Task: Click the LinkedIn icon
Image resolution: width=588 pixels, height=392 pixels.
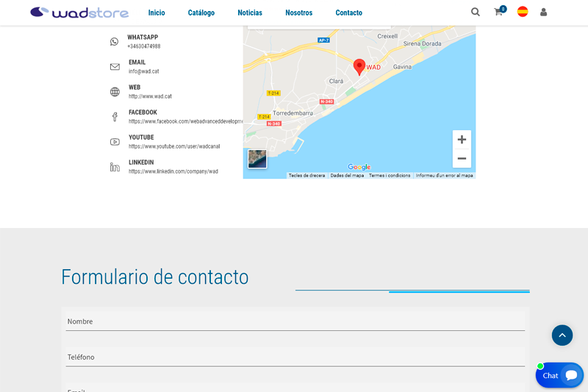Action: 115,167
